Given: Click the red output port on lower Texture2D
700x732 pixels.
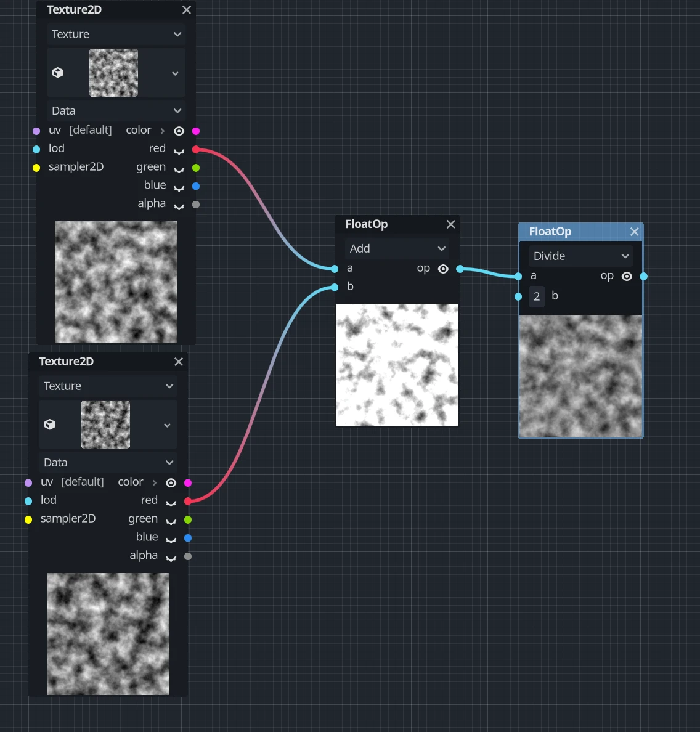Looking at the screenshot, I should [x=188, y=501].
